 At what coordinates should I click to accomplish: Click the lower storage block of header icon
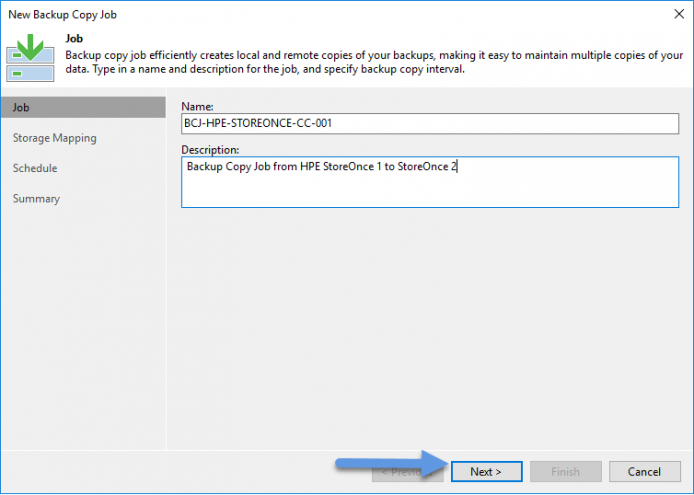pos(30,73)
